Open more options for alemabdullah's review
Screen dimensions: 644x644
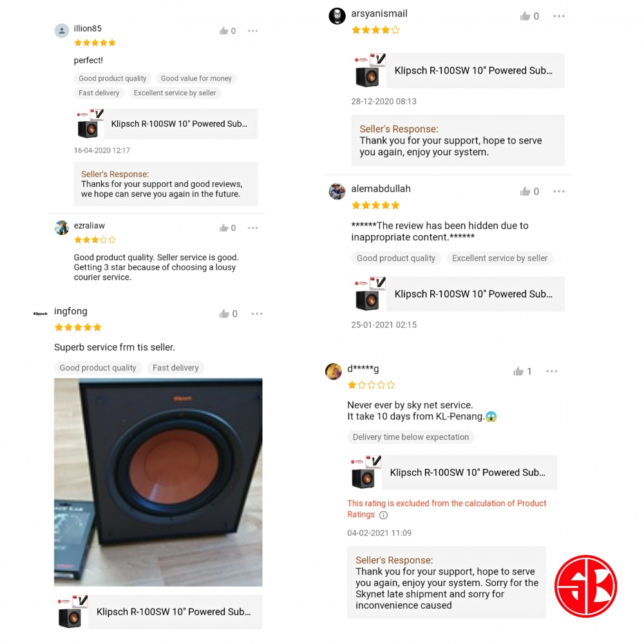558,191
